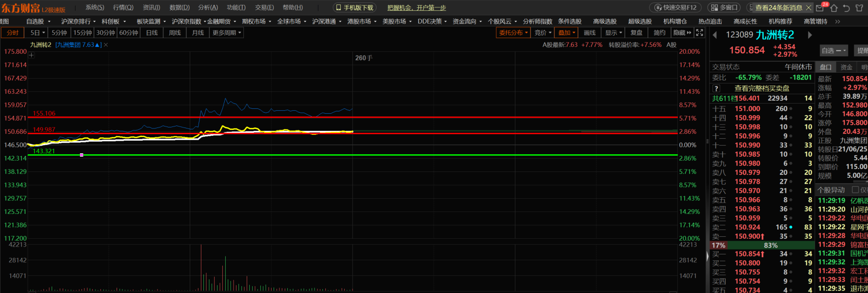Click 隐藏 to hide side panel

(x=682, y=33)
